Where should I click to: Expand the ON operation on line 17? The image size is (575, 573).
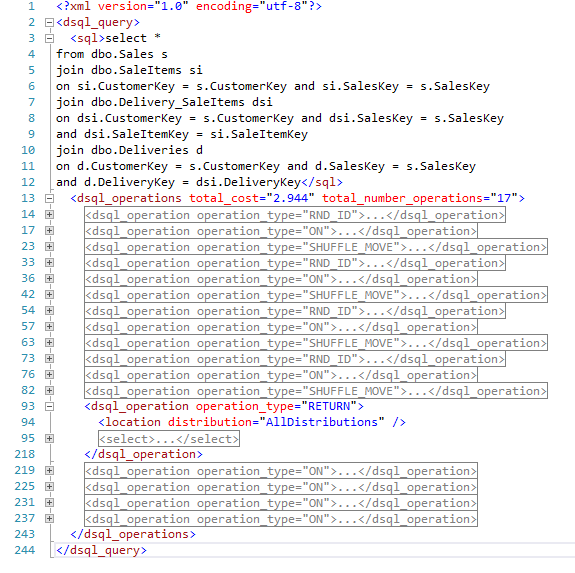(x=49, y=231)
